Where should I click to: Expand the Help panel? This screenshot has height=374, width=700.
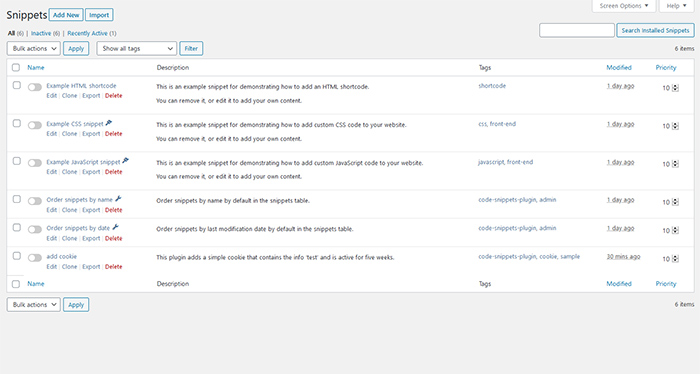click(676, 6)
